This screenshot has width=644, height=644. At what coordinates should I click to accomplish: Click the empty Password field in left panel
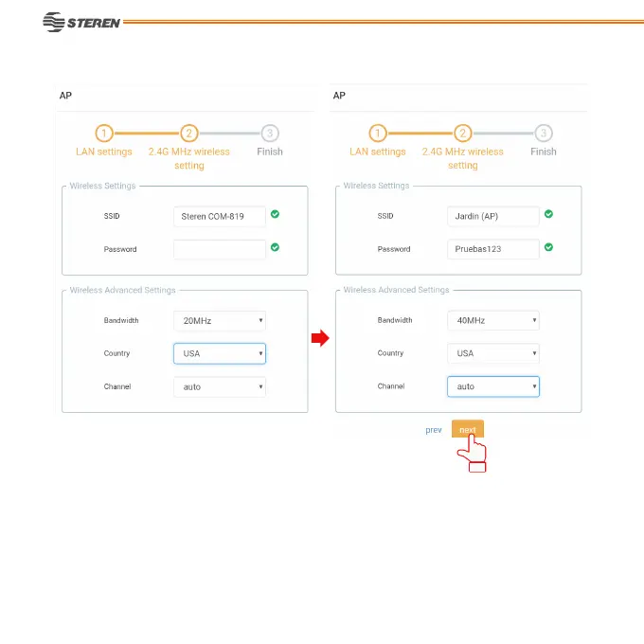(x=220, y=249)
